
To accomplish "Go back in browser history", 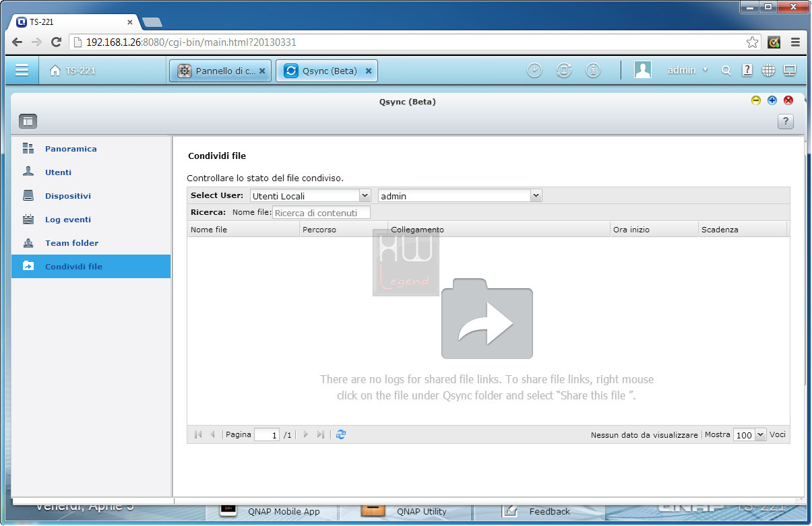I will [x=18, y=42].
